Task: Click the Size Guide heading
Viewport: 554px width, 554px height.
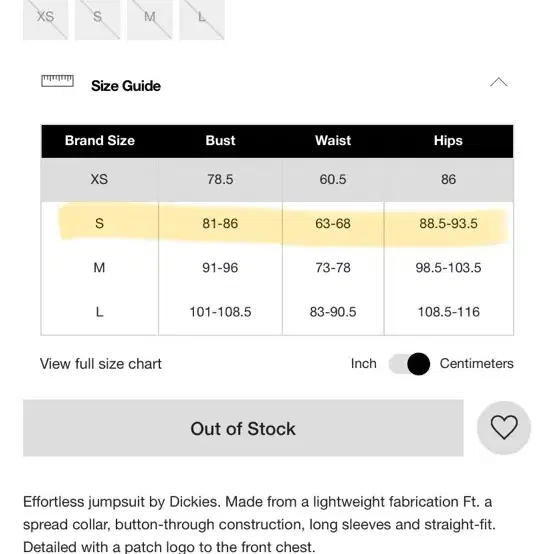Action: pos(126,86)
